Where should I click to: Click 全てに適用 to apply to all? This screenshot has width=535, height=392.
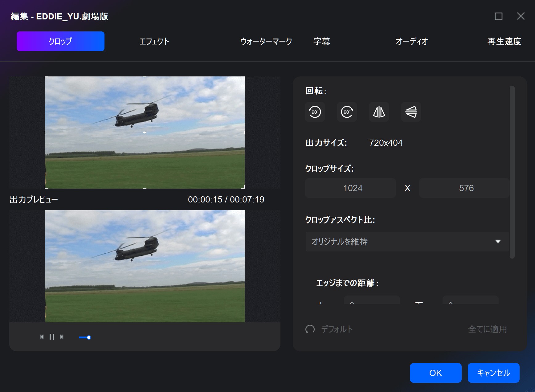pos(487,329)
